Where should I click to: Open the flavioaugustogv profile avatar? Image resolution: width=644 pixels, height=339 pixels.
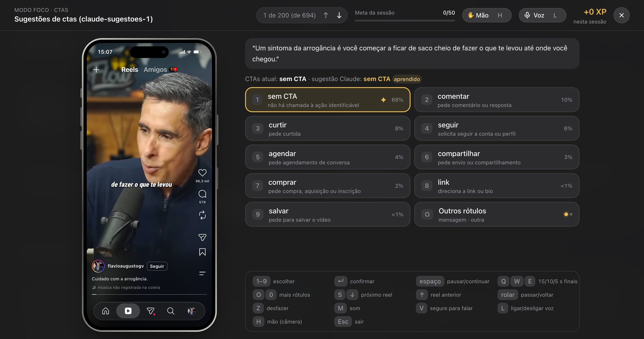[98, 266]
